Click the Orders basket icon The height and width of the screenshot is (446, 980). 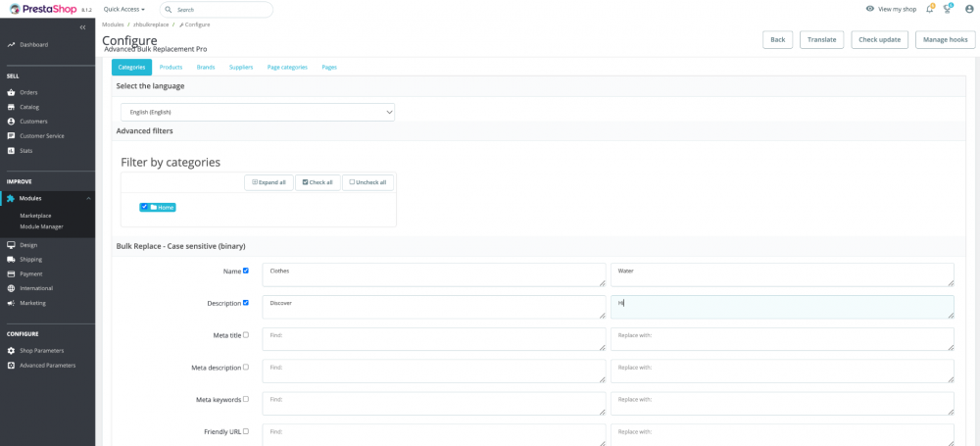[x=11, y=92]
